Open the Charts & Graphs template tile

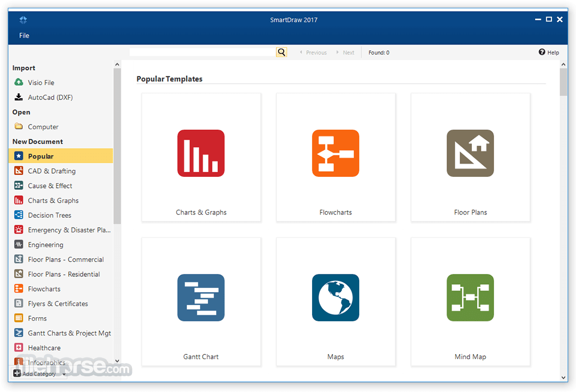coord(201,158)
